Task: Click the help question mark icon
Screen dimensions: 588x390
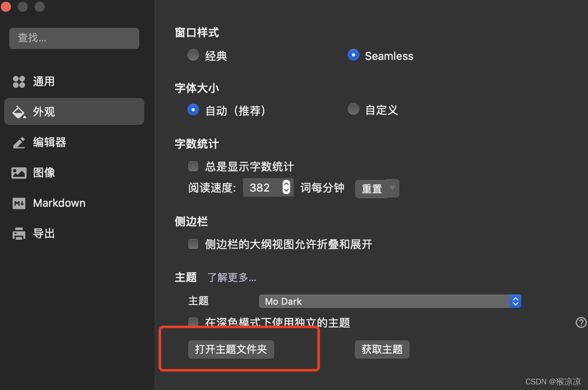Action: tap(581, 322)
